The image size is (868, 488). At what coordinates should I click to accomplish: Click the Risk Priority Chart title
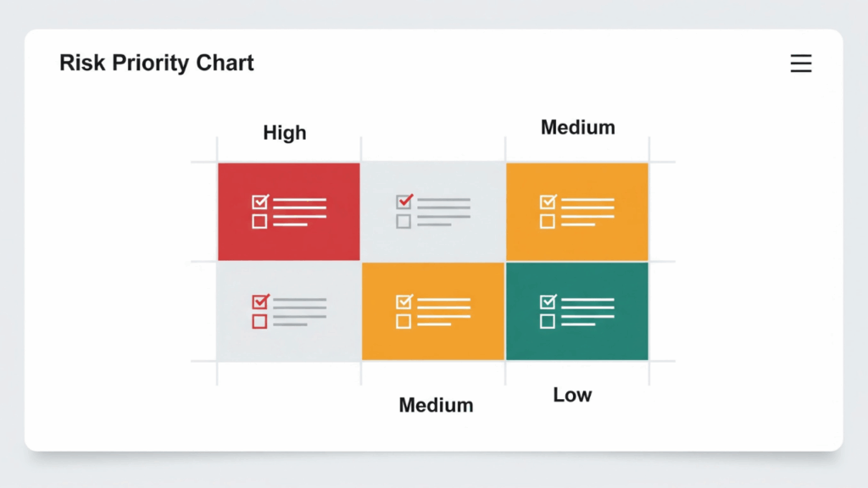click(x=157, y=64)
